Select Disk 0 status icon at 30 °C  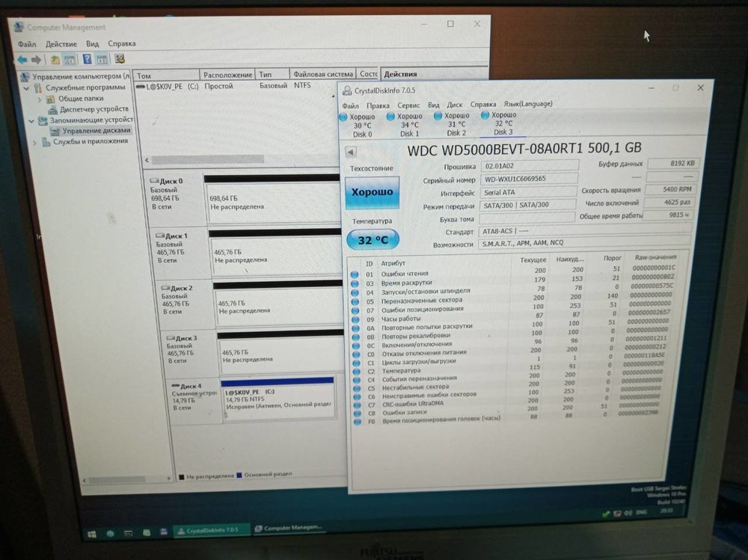[x=343, y=117]
